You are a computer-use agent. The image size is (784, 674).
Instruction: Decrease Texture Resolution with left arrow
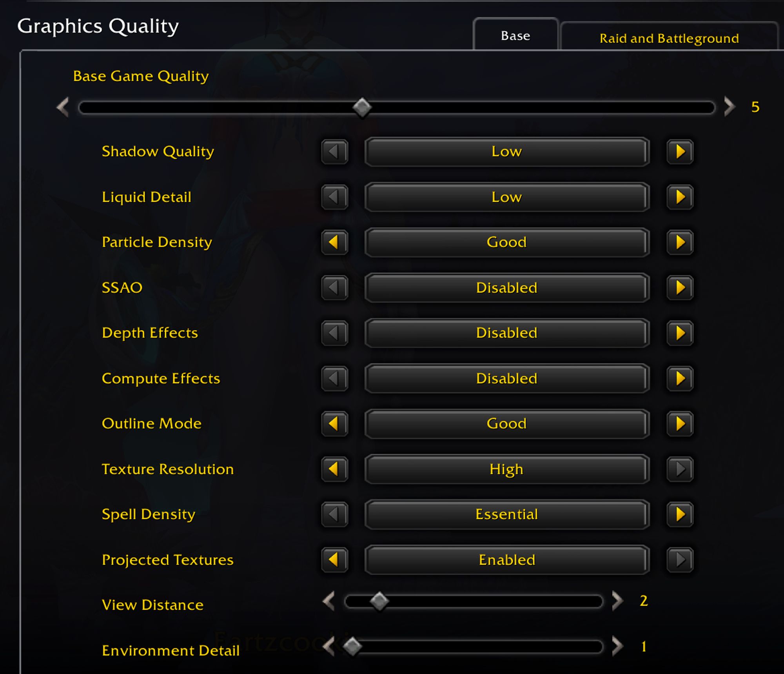(x=334, y=469)
